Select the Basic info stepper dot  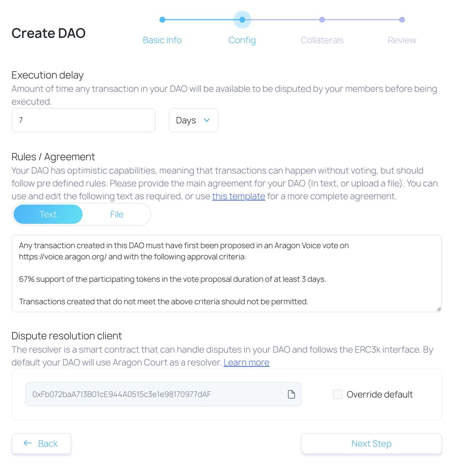tap(162, 19)
